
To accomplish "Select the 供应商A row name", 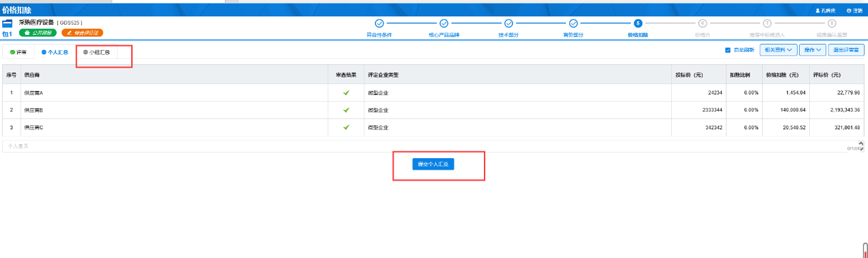I will pyautogui.click(x=33, y=92).
